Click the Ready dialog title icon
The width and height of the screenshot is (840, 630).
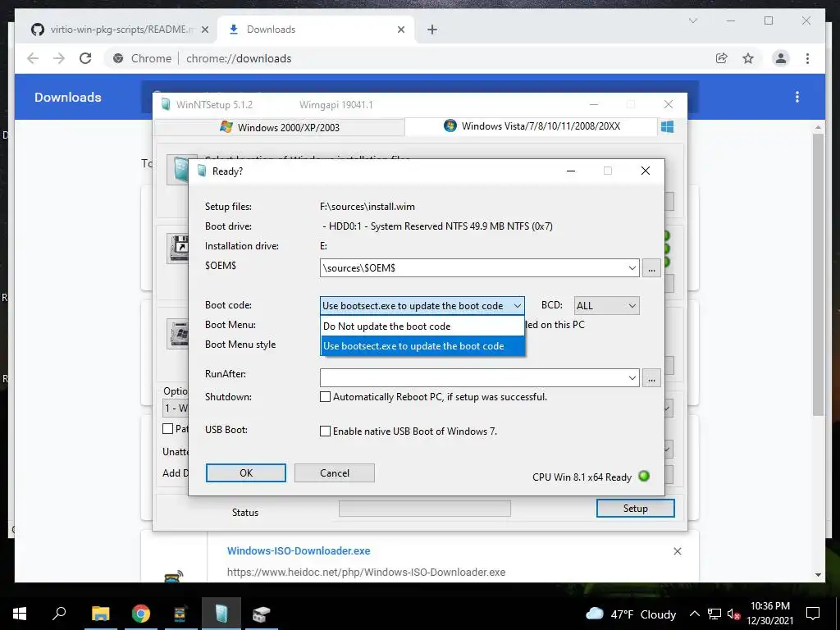pos(202,171)
